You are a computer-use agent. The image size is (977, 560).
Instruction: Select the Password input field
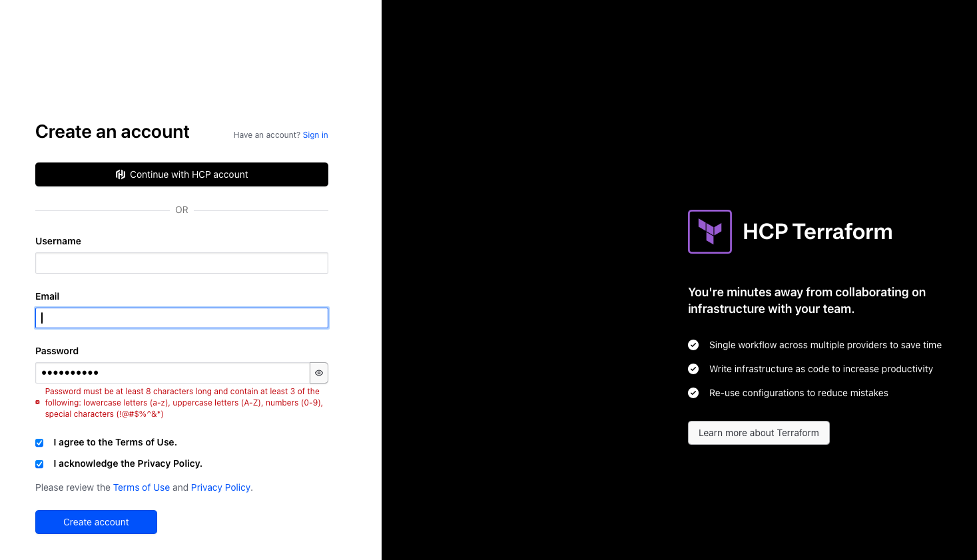point(172,373)
